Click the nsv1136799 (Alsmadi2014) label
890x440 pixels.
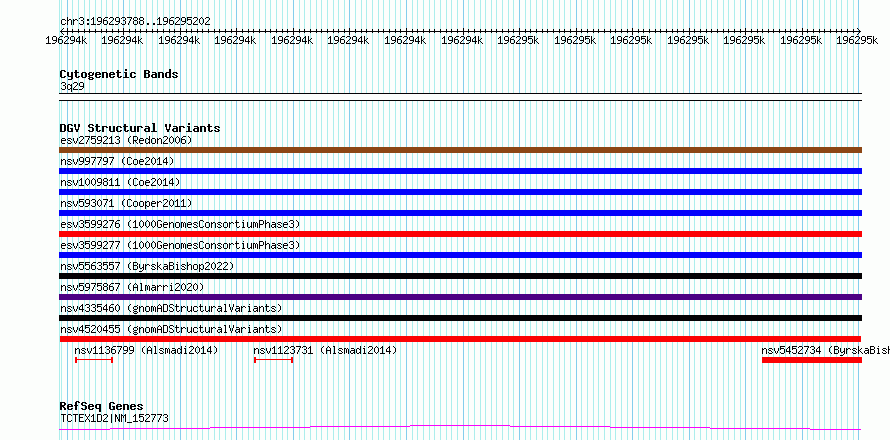146,350
